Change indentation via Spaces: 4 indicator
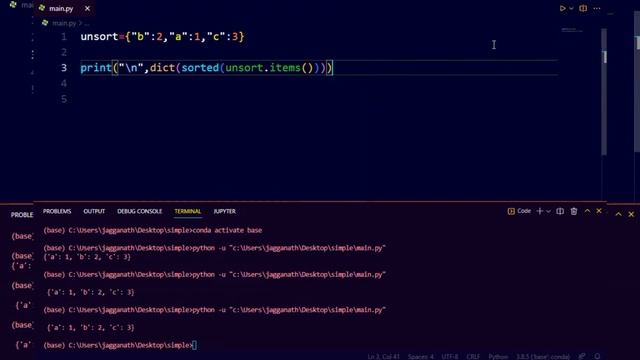The height and width of the screenshot is (360, 640). pyautogui.click(x=421, y=356)
